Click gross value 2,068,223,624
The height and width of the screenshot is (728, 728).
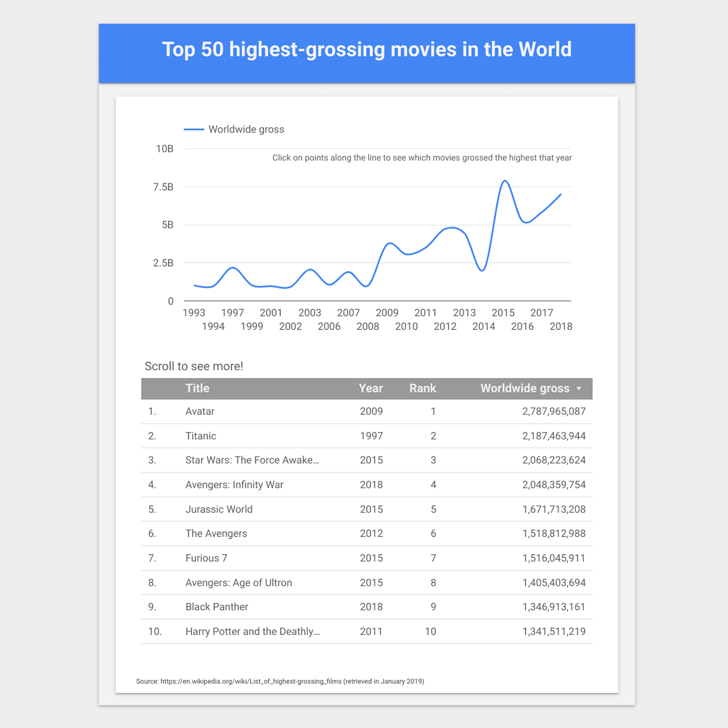pyautogui.click(x=554, y=460)
